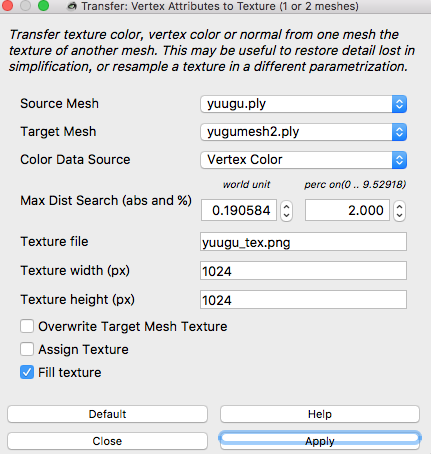Uncheck the Fill texture checkbox
The height and width of the screenshot is (454, 431).
tap(27, 372)
